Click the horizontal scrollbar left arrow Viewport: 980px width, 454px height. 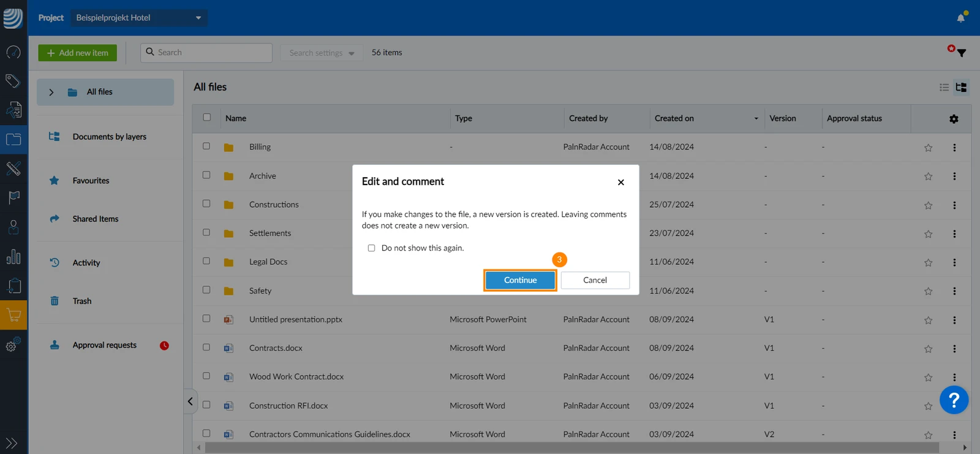(198, 448)
